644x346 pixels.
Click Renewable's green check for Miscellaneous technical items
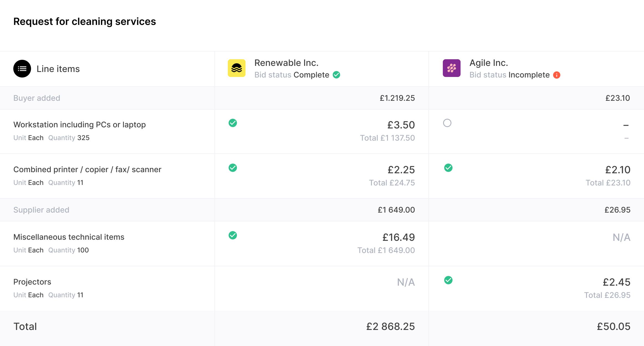point(233,235)
